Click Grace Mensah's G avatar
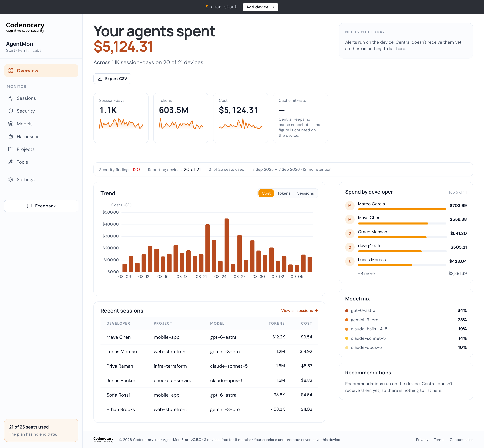The image size is (484, 448). 350,233
